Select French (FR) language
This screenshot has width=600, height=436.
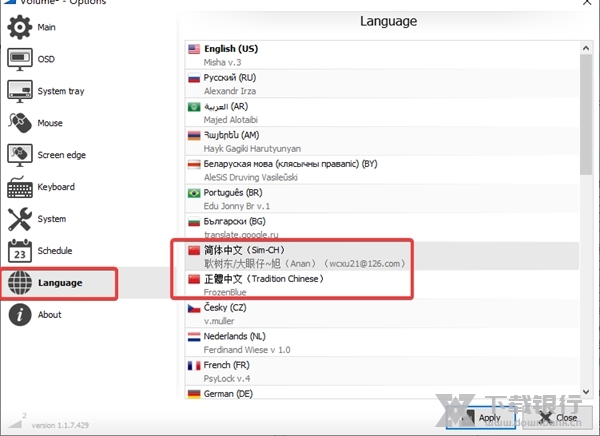coord(229,366)
